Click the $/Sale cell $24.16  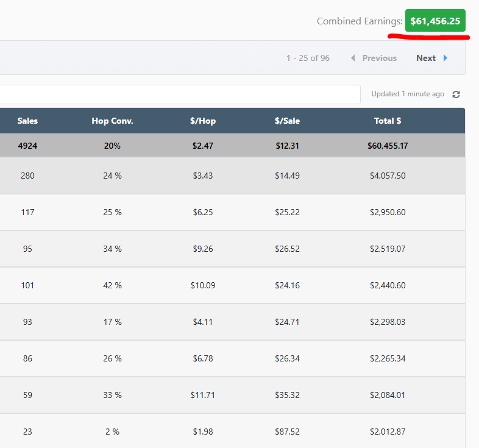[287, 285]
